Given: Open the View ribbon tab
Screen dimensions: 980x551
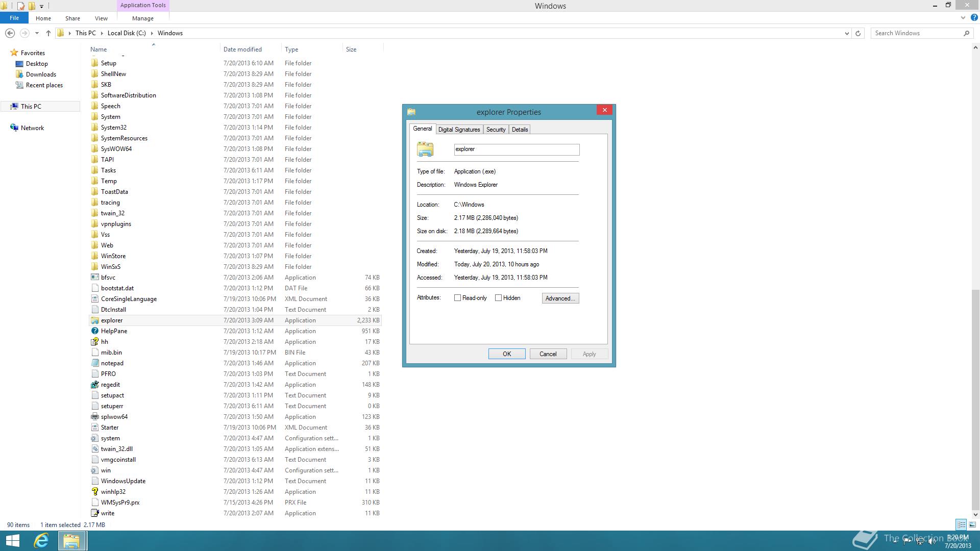Looking at the screenshot, I should click(x=101, y=18).
